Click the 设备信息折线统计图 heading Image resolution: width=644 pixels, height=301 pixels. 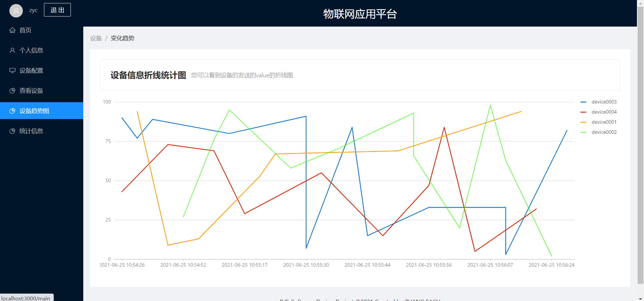click(x=148, y=75)
